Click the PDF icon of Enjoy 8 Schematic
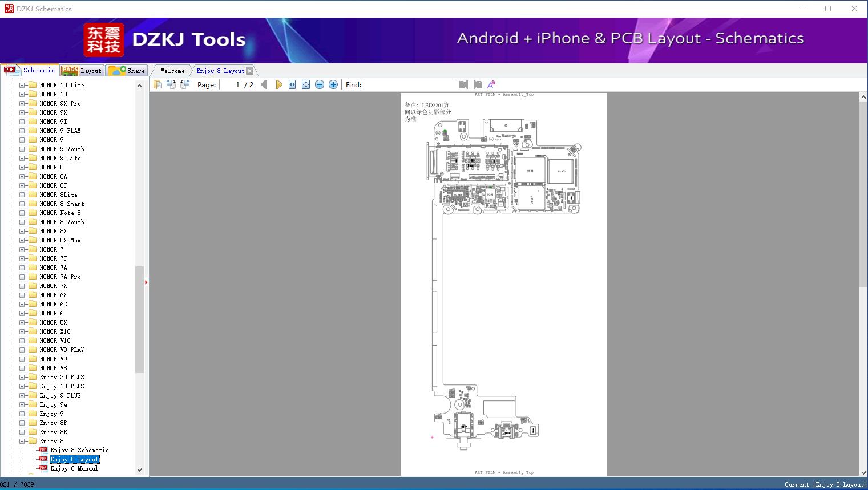The width and height of the screenshot is (868, 490). pos(43,449)
